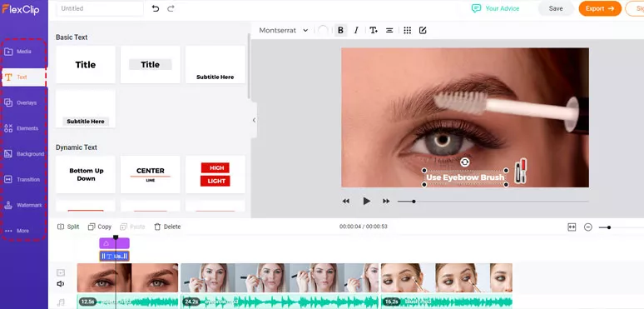Open the text color swatch
This screenshot has width=644, height=309.
tap(323, 30)
